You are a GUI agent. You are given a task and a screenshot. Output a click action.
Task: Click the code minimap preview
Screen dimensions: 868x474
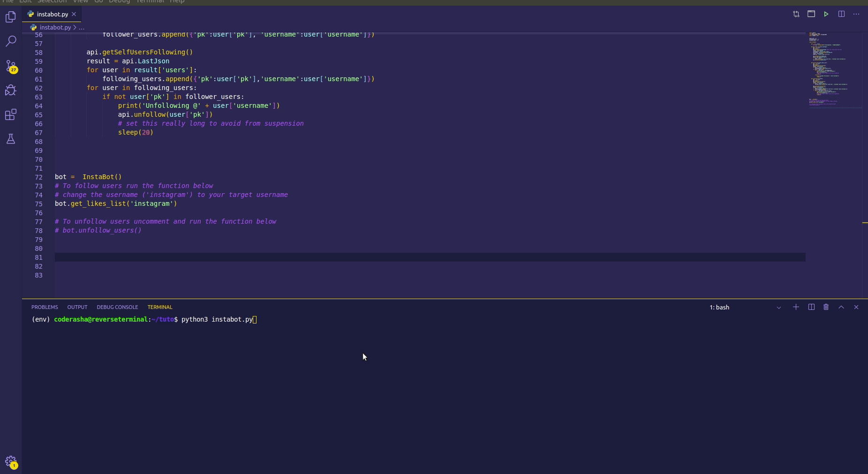pos(834,70)
